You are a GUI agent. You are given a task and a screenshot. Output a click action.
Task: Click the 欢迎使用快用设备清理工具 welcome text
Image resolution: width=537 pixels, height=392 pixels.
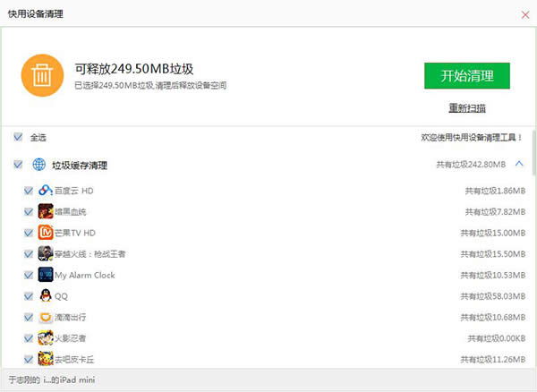(x=472, y=138)
